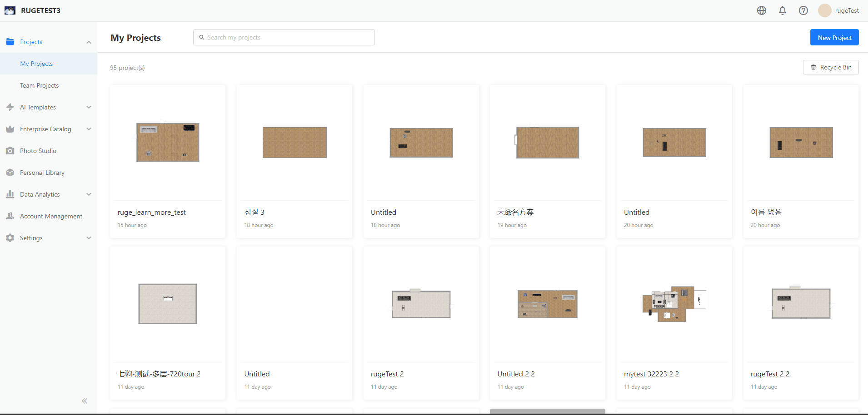Image resolution: width=868 pixels, height=415 pixels.
Task: Open the notifications bell
Action: pos(783,10)
